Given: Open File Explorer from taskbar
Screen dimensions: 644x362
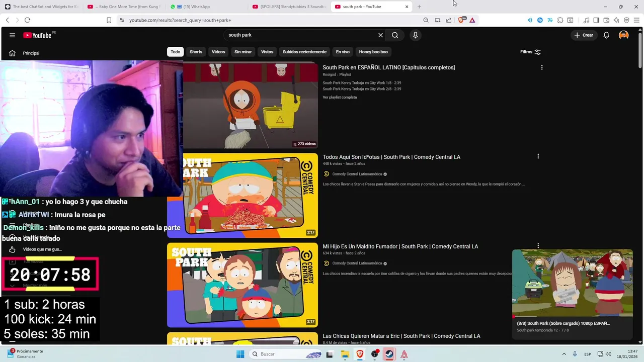Looking at the screenshot, I should pyautogui.click(x=345, y=354).
